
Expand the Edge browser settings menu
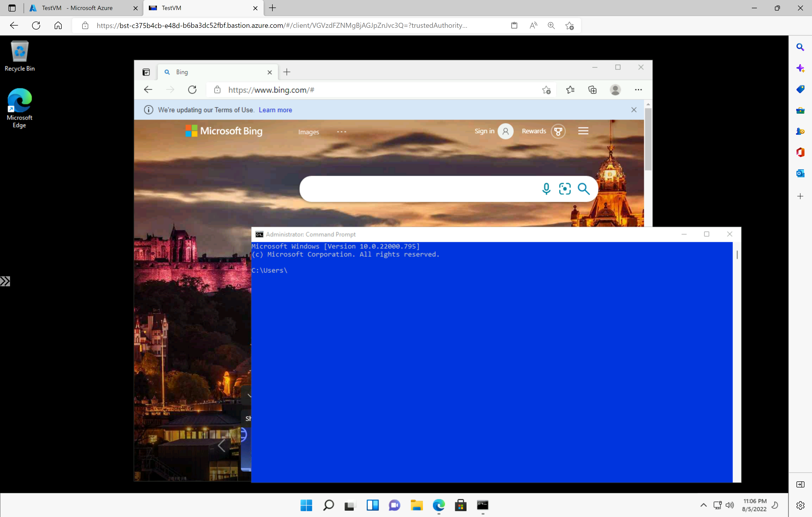(x=638, y=89)
